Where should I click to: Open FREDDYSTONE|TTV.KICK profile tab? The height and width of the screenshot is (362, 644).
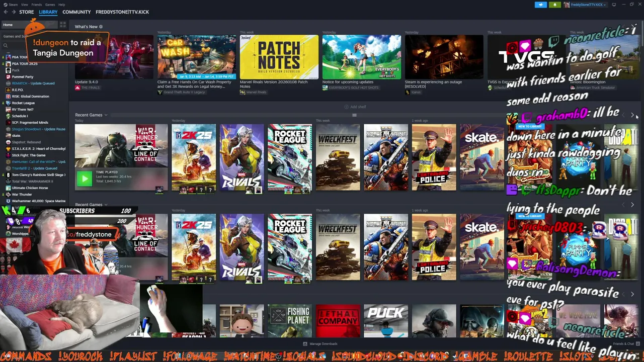(122, 12)
